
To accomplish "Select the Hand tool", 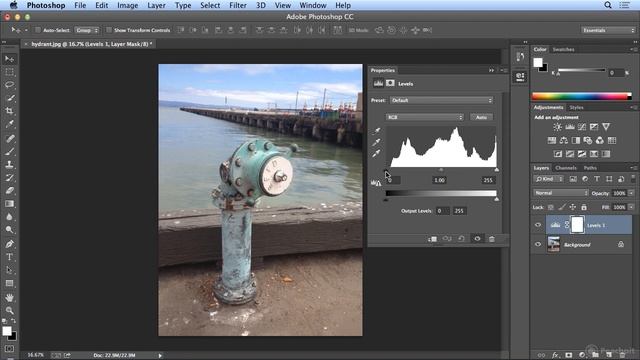I will pyautogui.click(x=9, y=298).
